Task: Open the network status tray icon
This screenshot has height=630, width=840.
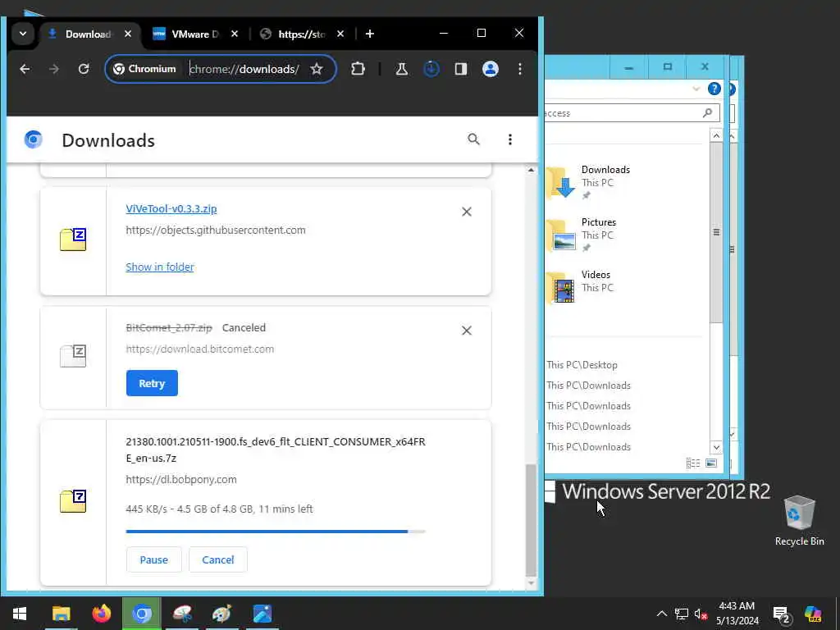Action: tap(682, 614)
